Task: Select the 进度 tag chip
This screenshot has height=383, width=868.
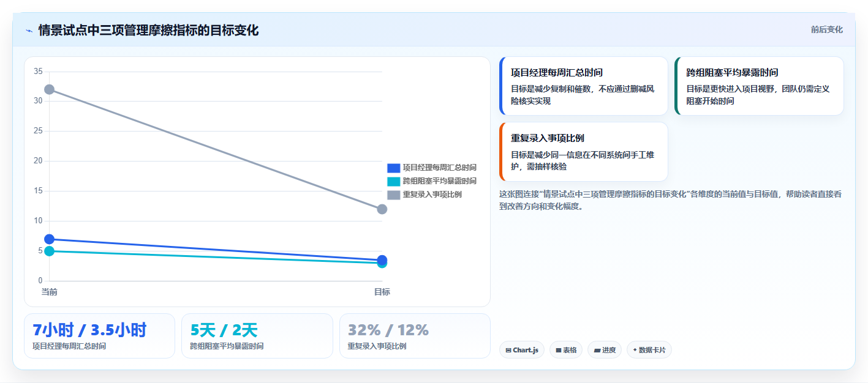Action: [605, 350]
